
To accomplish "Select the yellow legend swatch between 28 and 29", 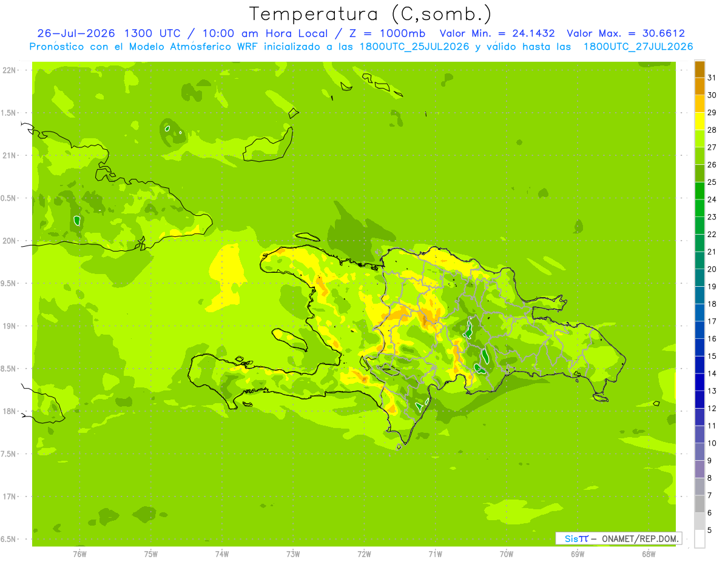I will click(x=699, y=121).
